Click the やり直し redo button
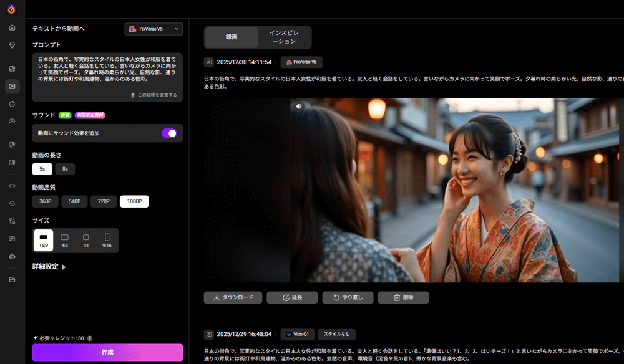 pyautogui.click(x=347, y=297)
